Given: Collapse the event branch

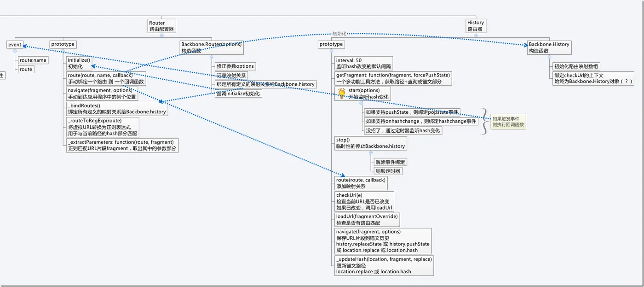Looking at the screenshot, I should 15,51.
